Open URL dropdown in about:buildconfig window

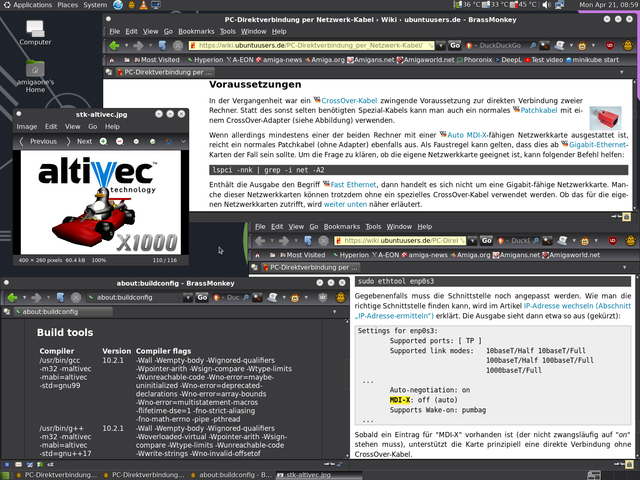[188, 298]
